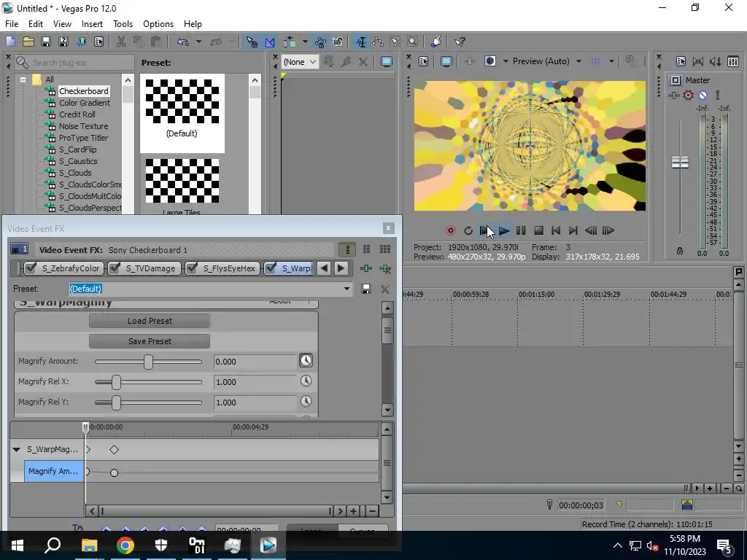Go to end in preview transport
The height and width of the screenshot is (560, 747).
click(x=573, y=231)
